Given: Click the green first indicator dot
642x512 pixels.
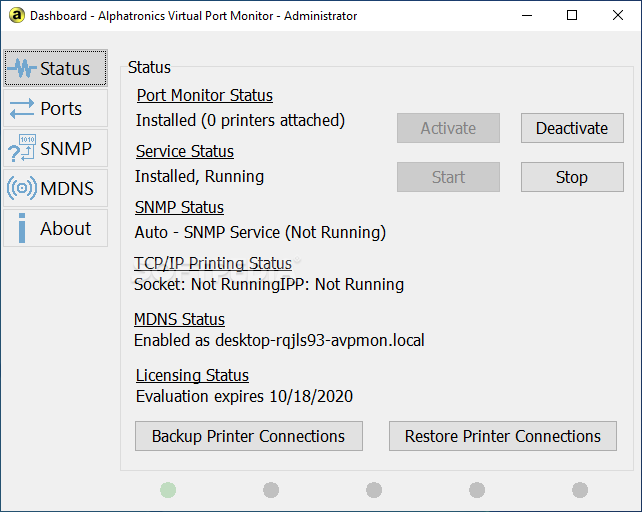Looking at the screenshot, I should [168, 490].
